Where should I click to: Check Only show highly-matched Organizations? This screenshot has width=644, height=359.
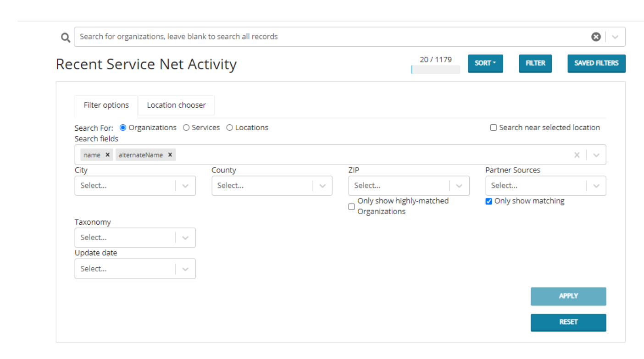point(351,206)
